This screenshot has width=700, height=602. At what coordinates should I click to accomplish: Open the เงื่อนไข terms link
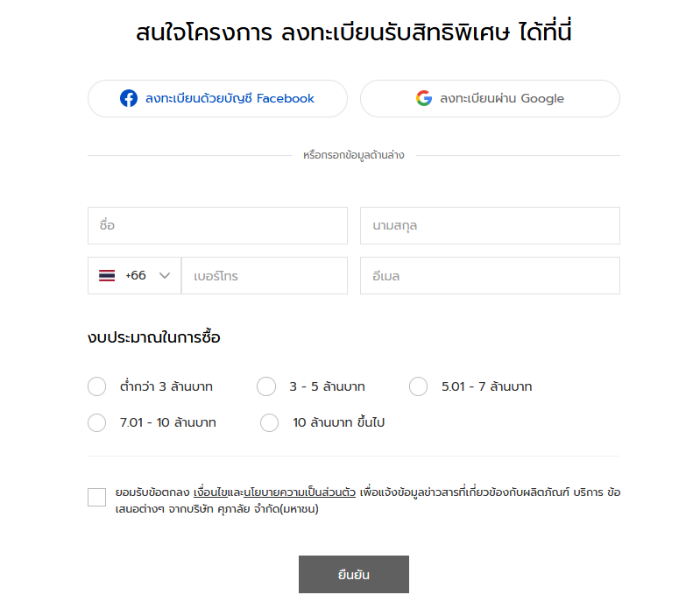[210, 492]
